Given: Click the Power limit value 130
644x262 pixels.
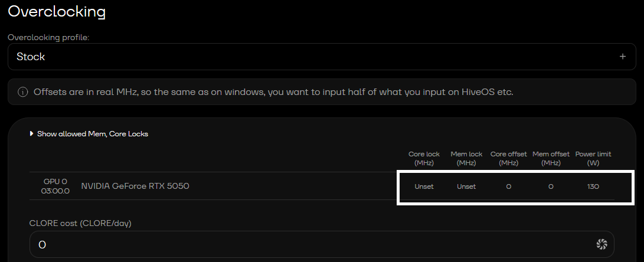Looking at the screenshot, I should click(x=593, y=186).
